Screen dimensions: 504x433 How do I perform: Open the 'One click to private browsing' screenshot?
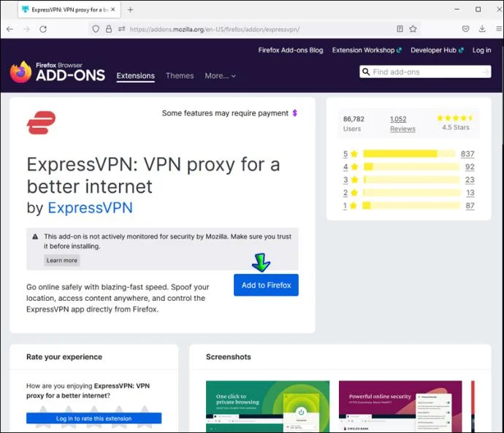pyautogui.click(x=268, y=406)
